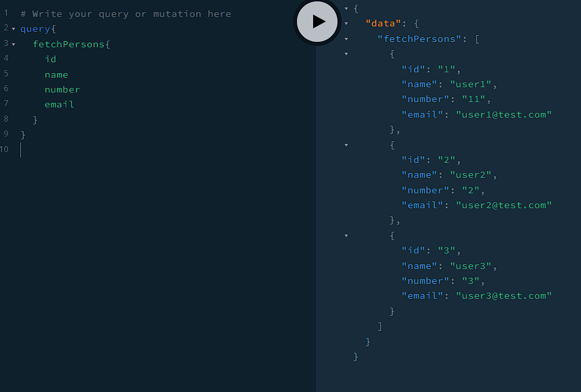Select the name field in the query editor

click(x=55, y=74)
